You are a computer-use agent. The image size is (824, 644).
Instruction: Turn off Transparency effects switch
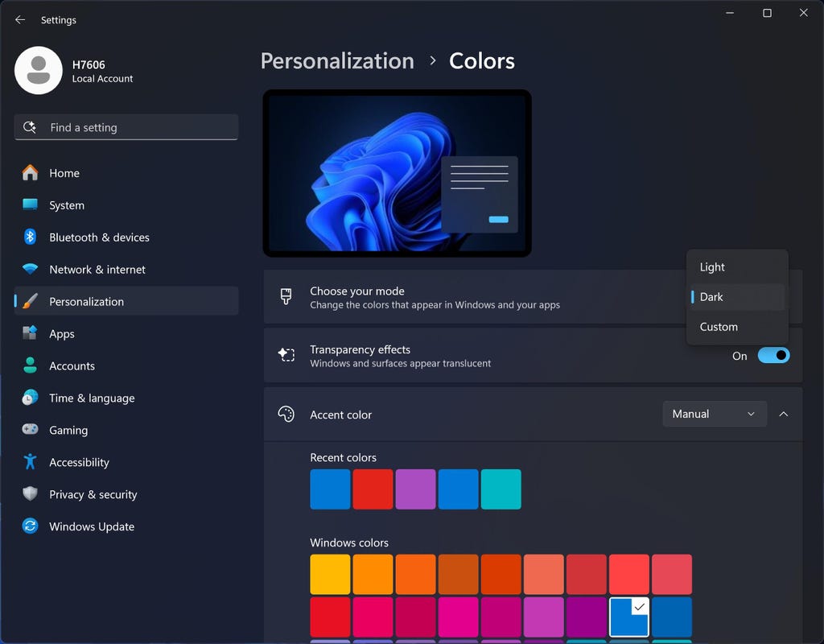[x=773, y=355]
